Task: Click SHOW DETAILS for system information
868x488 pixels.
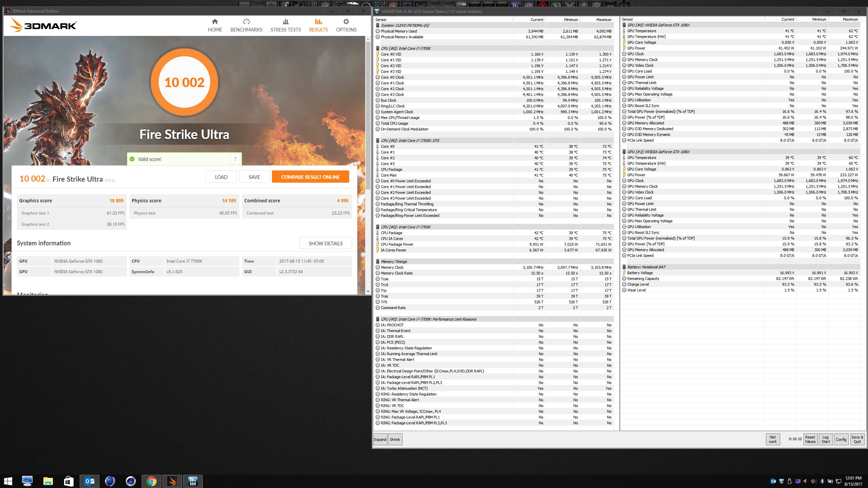Action: [325, 243]
